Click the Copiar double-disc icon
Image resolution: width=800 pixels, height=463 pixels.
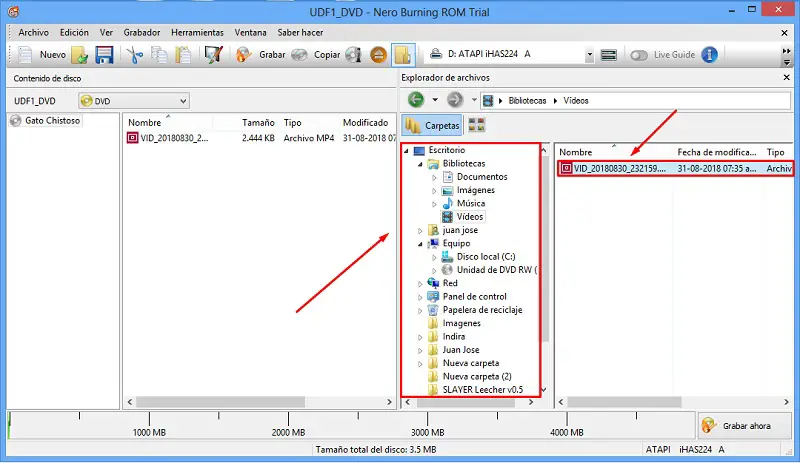(299, 55)
